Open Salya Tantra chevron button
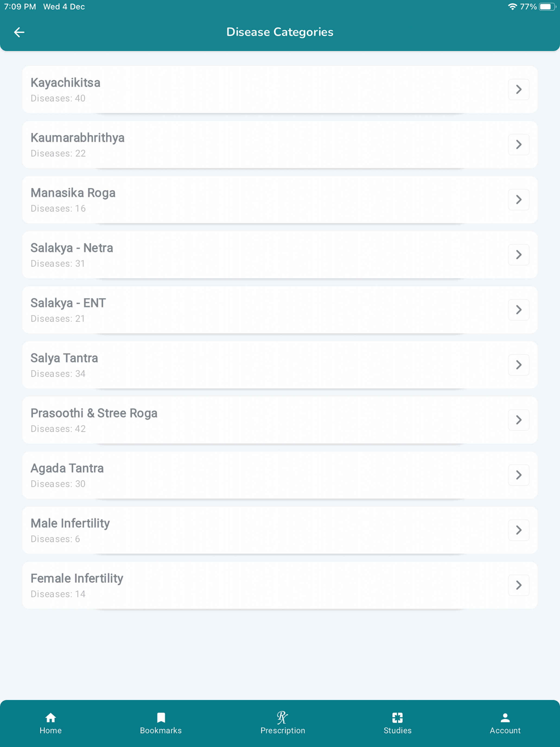 (518, 365)
